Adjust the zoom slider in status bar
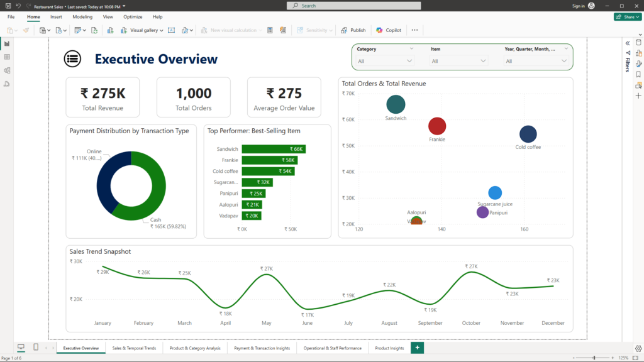The height and width of the screenshot is (362, 644). (x=594, y=358)
